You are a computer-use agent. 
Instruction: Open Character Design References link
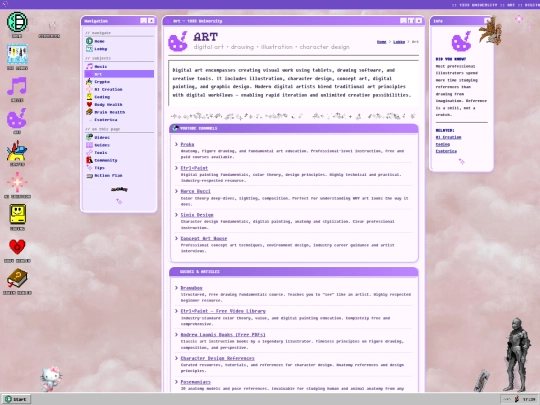click(218, 358)
